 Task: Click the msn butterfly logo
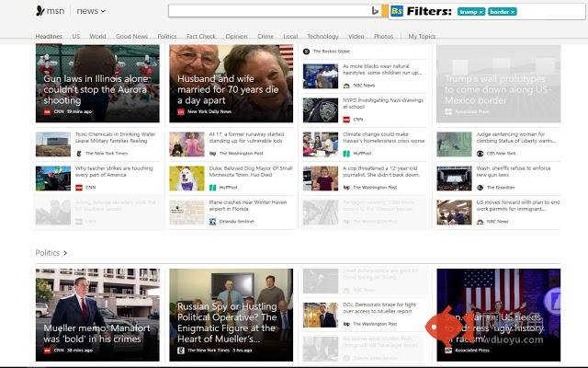point(40,11)
